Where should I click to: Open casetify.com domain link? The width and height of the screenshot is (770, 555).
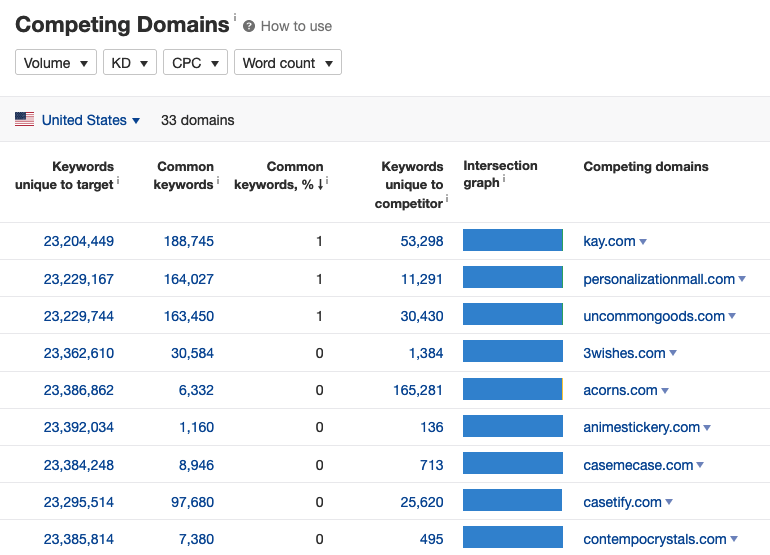tap(622, 502)
